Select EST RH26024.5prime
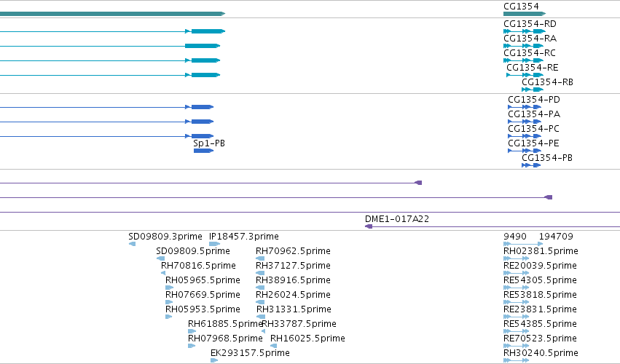 293,296
